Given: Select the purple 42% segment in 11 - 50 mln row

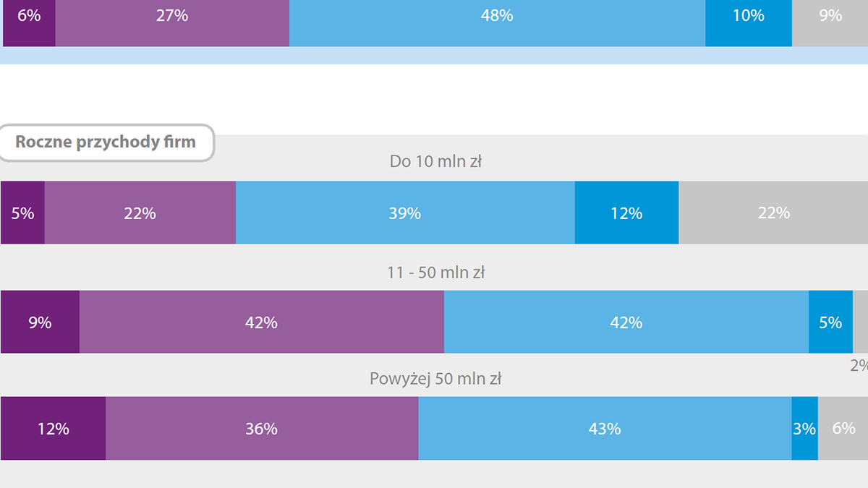Looking at the screenshot, I should click(261, 322).
